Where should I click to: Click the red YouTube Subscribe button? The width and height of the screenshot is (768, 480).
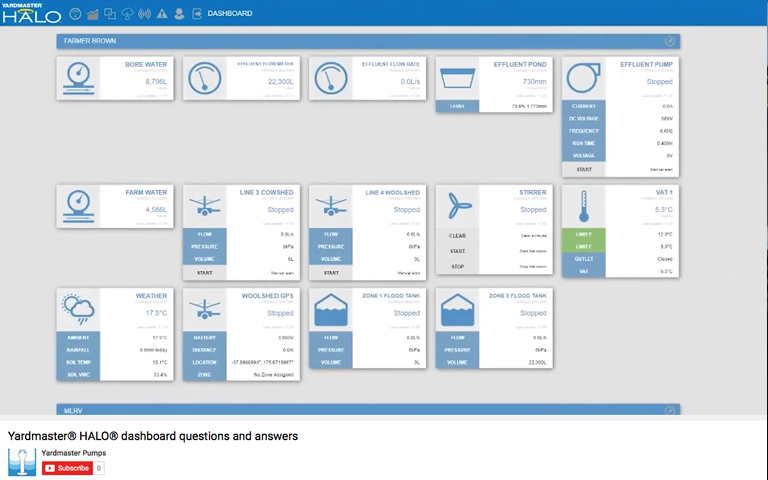(67, 468)
